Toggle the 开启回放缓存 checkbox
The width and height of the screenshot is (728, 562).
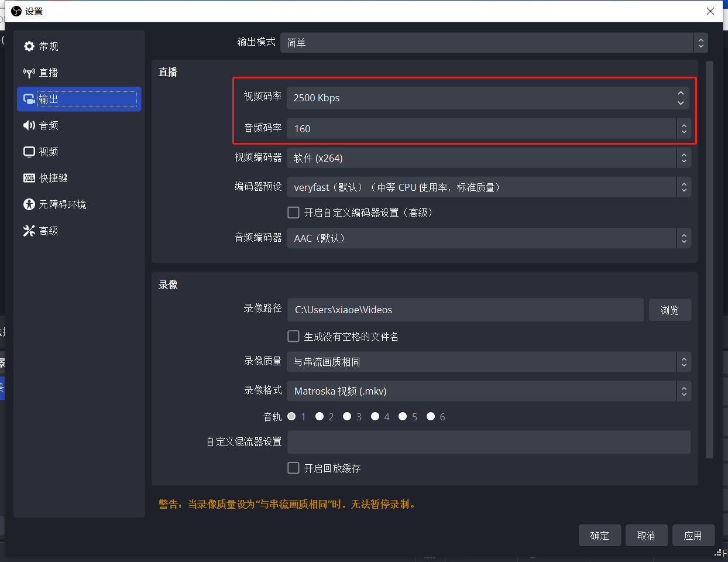pyautogui.click(x=294, y=468)
